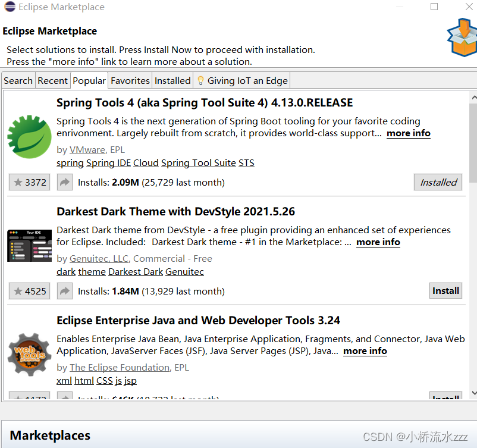The width and height of the screenshot is (477, 448).
Task: Click the Marketplaces section heading
Action: 50,436
